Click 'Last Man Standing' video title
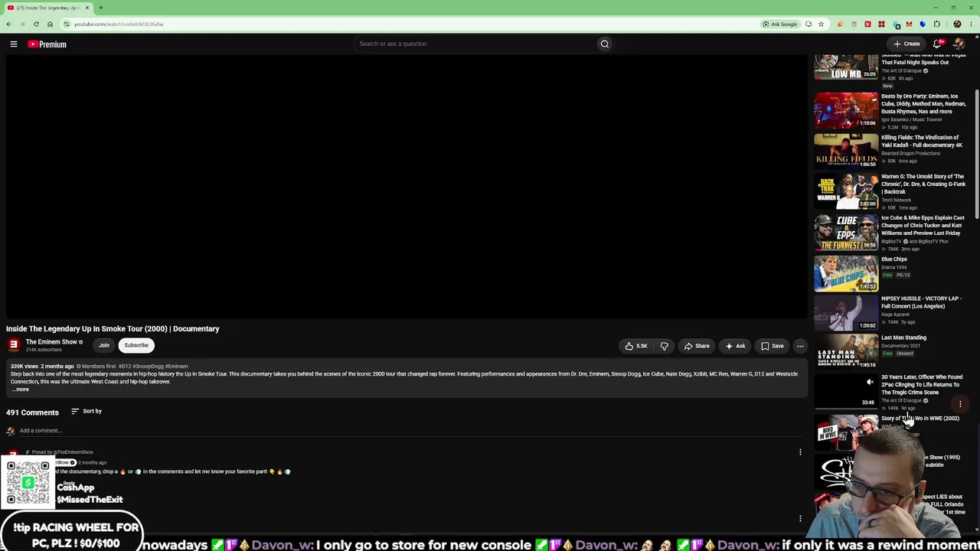This screenshot has height=551, width=980. coord(903,337)
